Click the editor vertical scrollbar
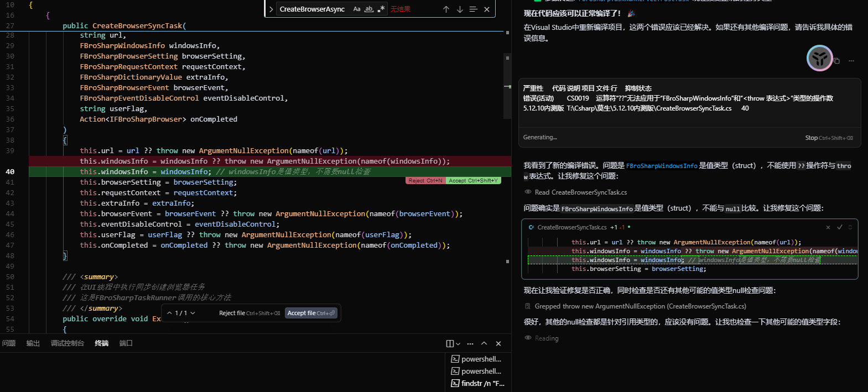868x392 pixels. (x=507, y=83)
